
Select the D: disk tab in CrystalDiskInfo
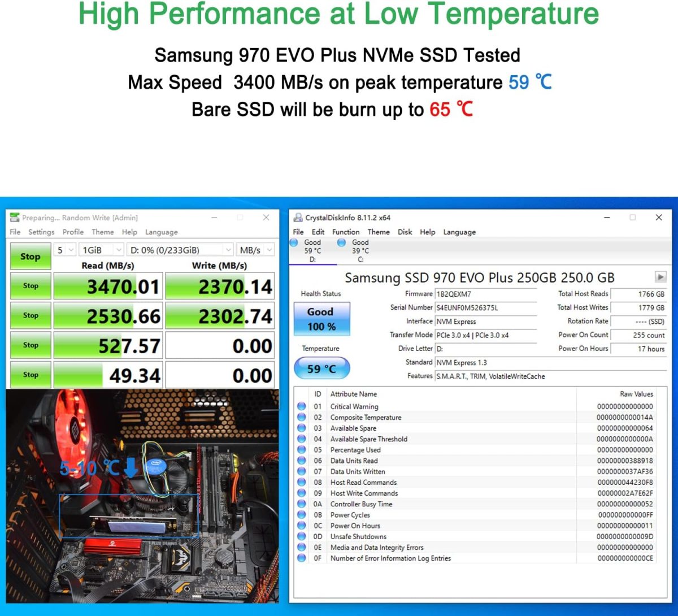tap(312, 251)
